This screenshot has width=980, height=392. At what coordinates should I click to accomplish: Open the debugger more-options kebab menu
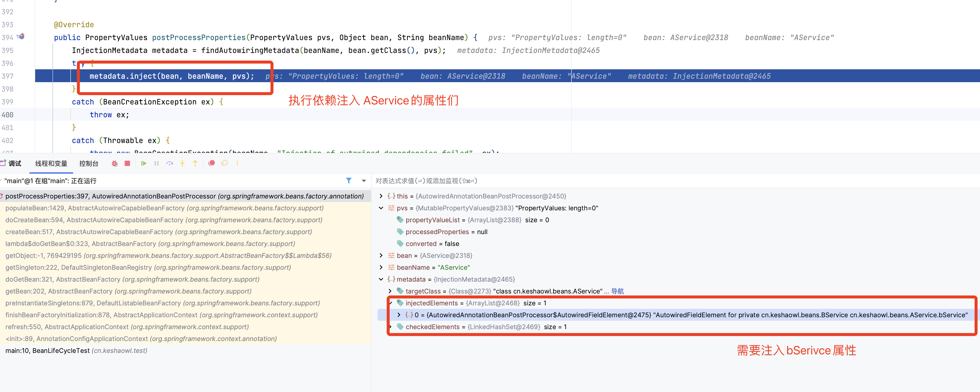tap(237, 164)
